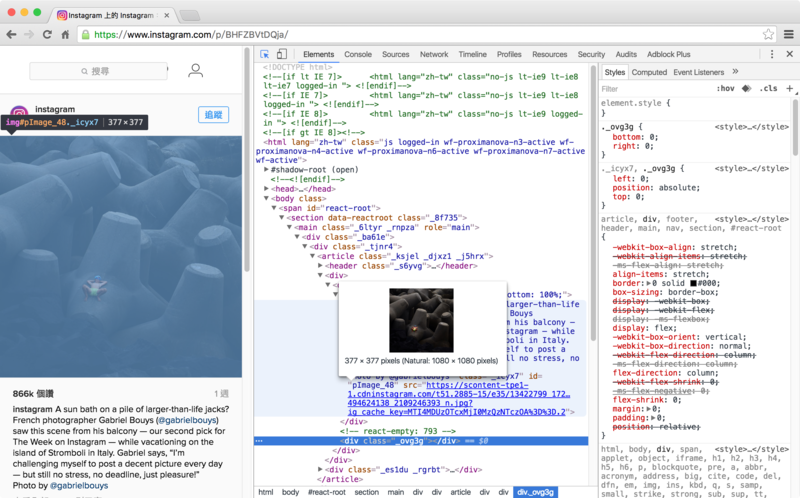Select the highlighted div _ovg3g row

[x=421, y=441]
